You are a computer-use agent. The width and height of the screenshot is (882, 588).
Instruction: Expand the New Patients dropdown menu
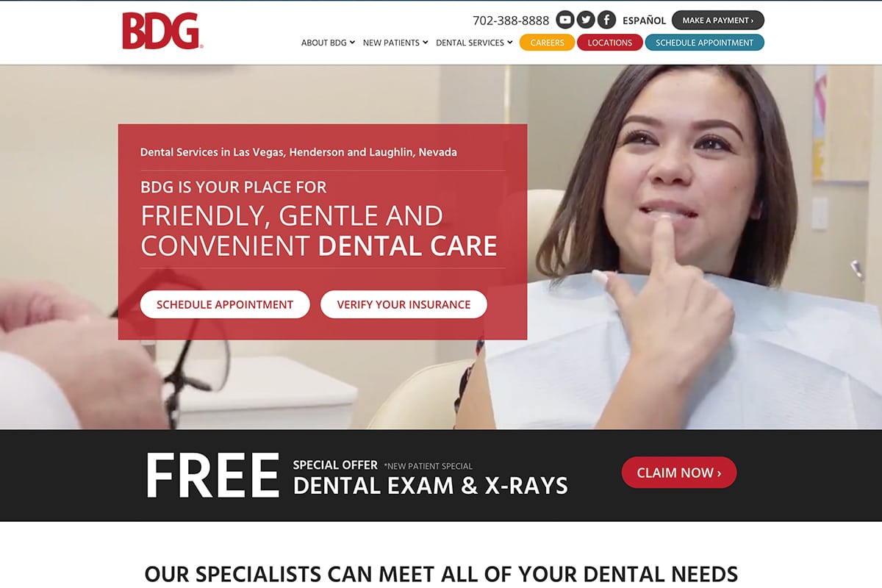click(x=395, y=43)
